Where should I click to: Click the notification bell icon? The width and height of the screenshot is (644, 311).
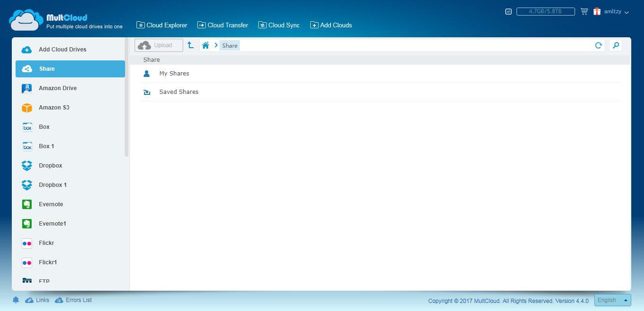pyautogui.click(x=16, y=300)
